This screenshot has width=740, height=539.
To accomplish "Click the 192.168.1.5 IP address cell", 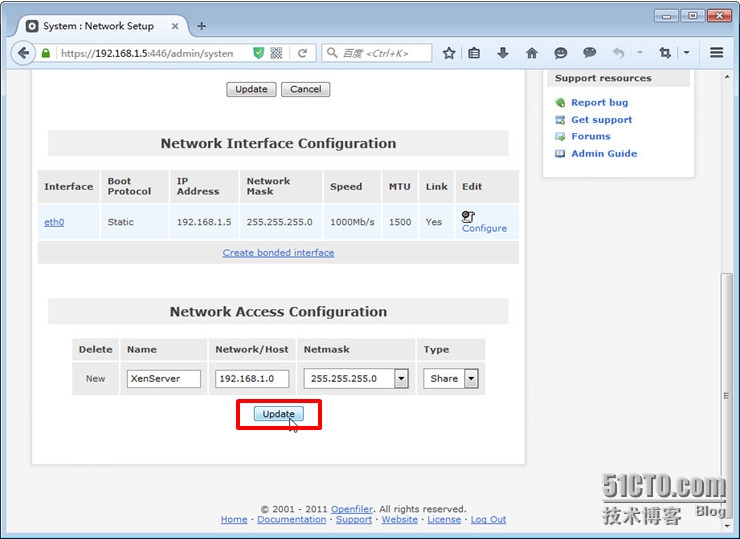I will 204,222.
